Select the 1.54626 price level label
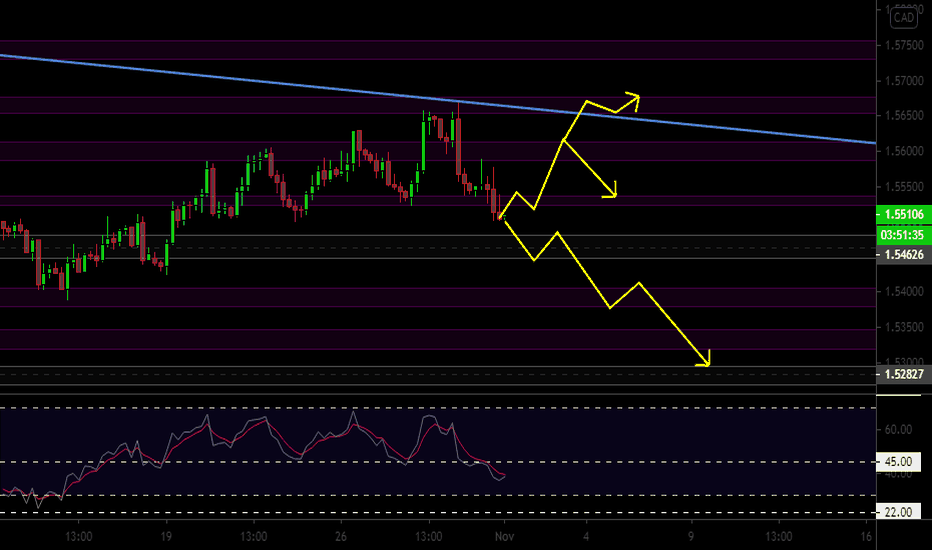The width and height of the screenshot is (932, 550). pyautogui.click(x=904, y=254)
